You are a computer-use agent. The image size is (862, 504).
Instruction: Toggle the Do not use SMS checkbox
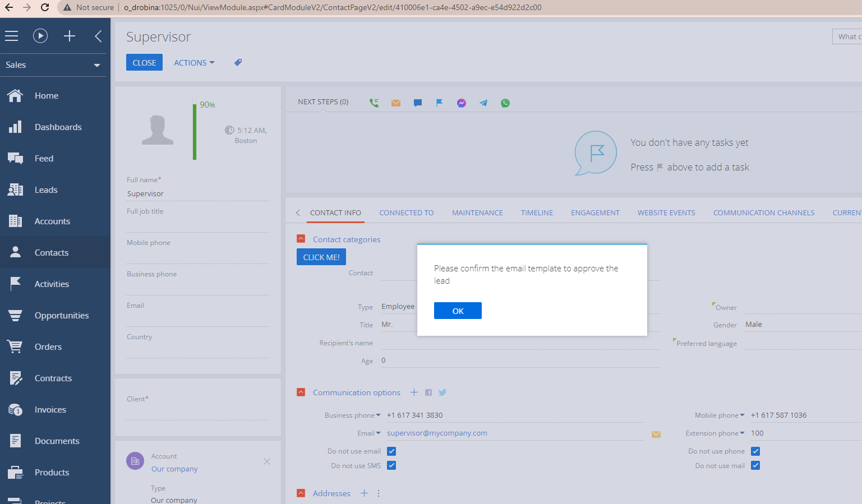pyautogui.click(x=391, y=466)
